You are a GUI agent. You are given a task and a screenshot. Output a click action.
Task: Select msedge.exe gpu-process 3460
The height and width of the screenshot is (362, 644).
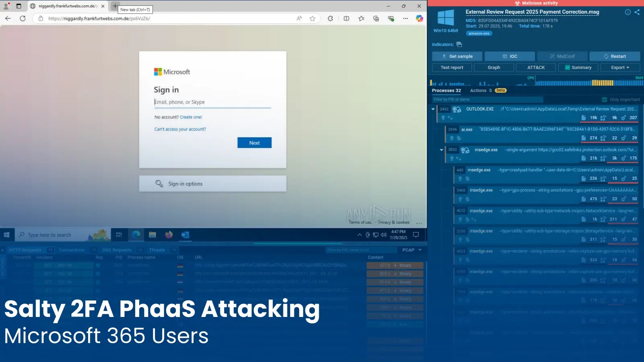546,194
